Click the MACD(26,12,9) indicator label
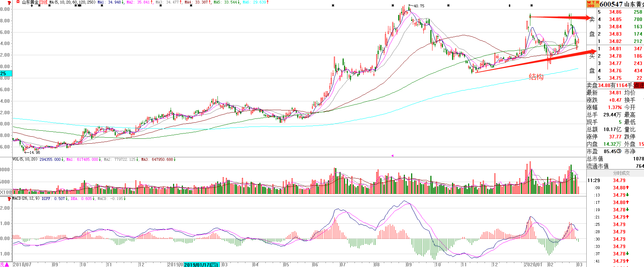This screenshot has width=644, height=267. [x=26, y=199]
